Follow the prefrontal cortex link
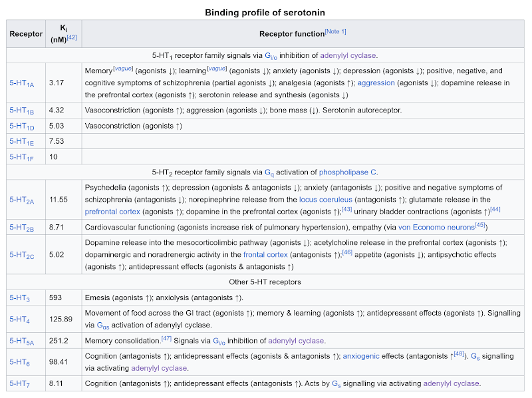Viewport: 532px width, 398px height. 112,212
